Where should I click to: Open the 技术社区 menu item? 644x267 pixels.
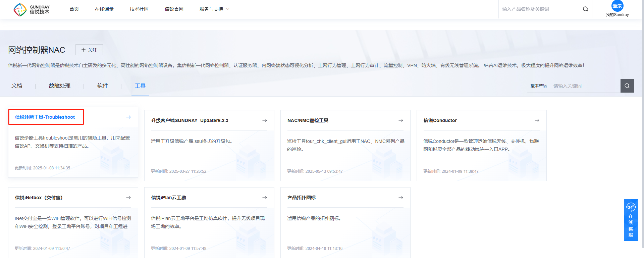pos(139,9)
